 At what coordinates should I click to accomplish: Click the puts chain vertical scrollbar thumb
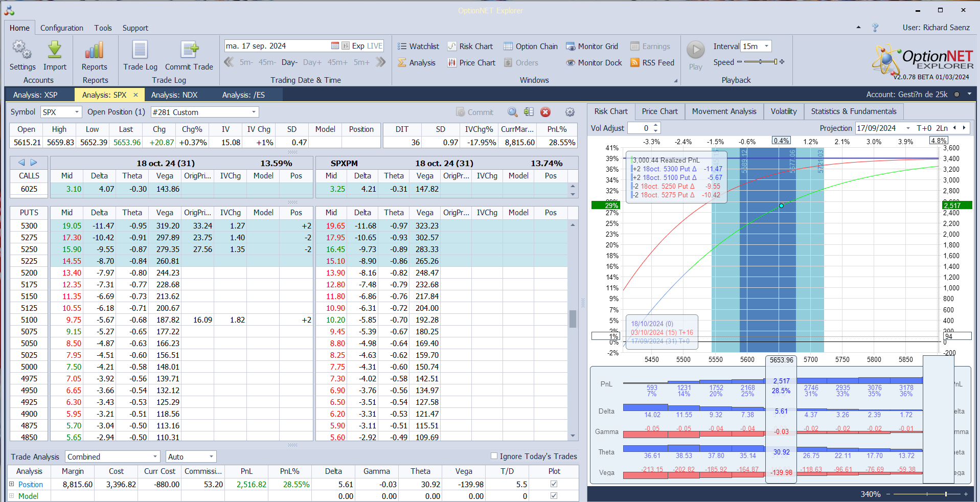click(573, 318)
